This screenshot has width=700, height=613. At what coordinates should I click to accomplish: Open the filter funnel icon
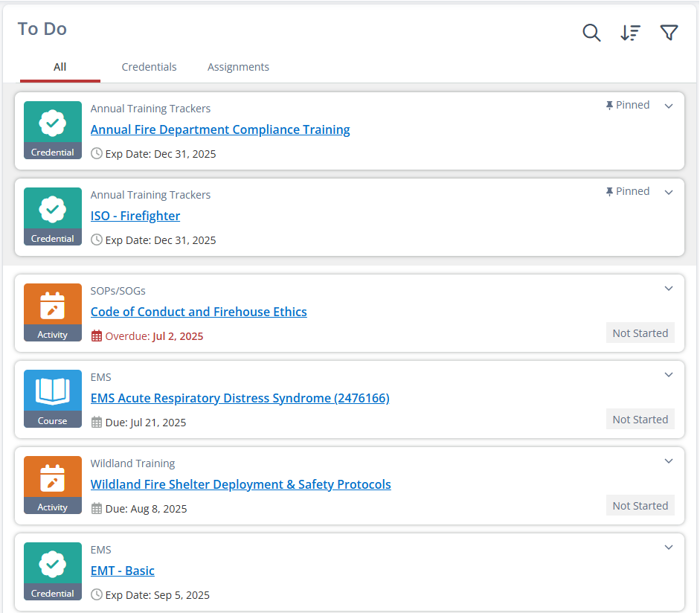(669, 33)
